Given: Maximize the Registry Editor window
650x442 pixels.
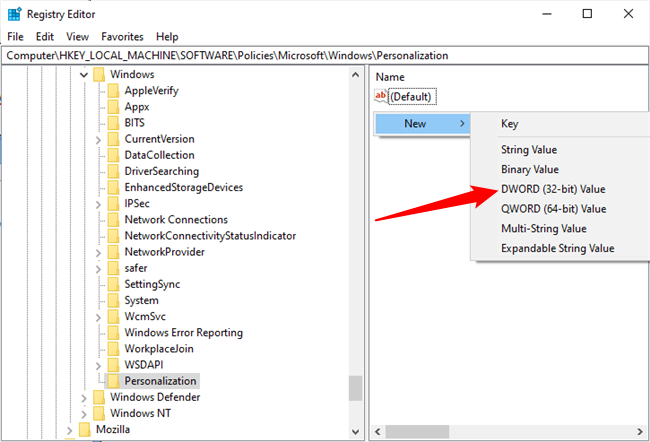Looking at the screenshot, I should (587, 14).
